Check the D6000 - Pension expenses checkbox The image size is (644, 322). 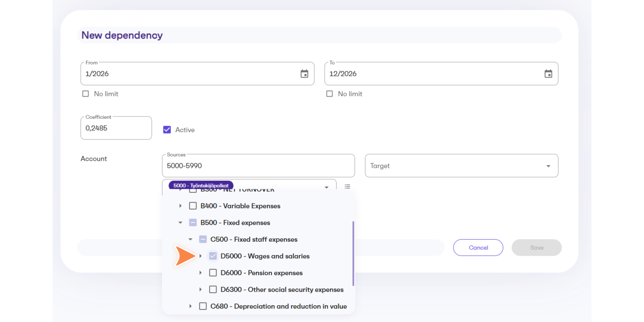213,273
